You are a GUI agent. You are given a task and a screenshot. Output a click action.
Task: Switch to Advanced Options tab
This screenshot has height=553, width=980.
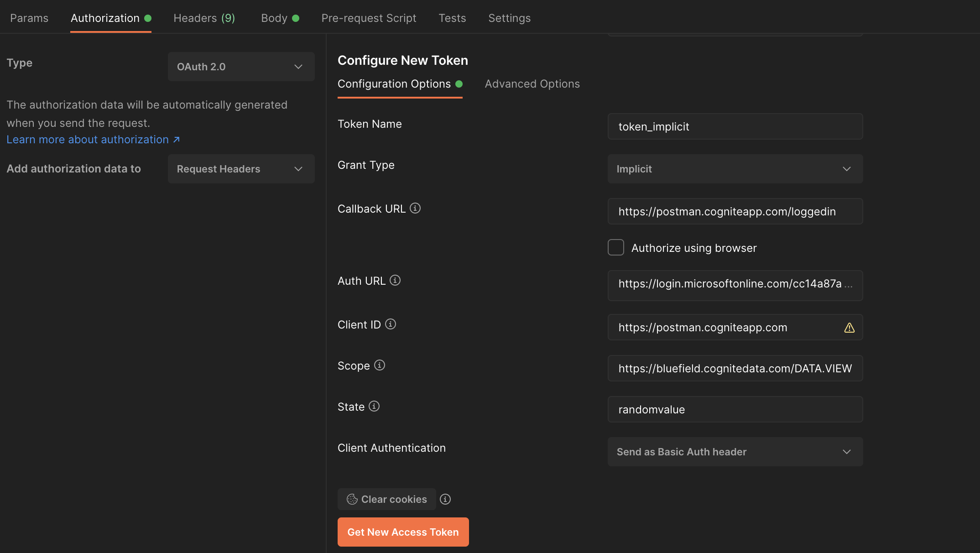click(532, 84)
